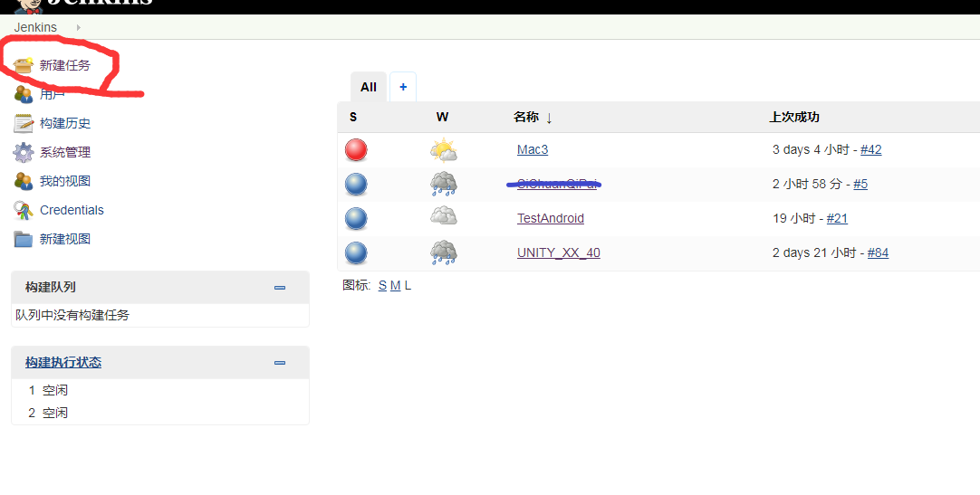980x495 pixels.
Task: Click the S status column header
Action: [353, 118]
